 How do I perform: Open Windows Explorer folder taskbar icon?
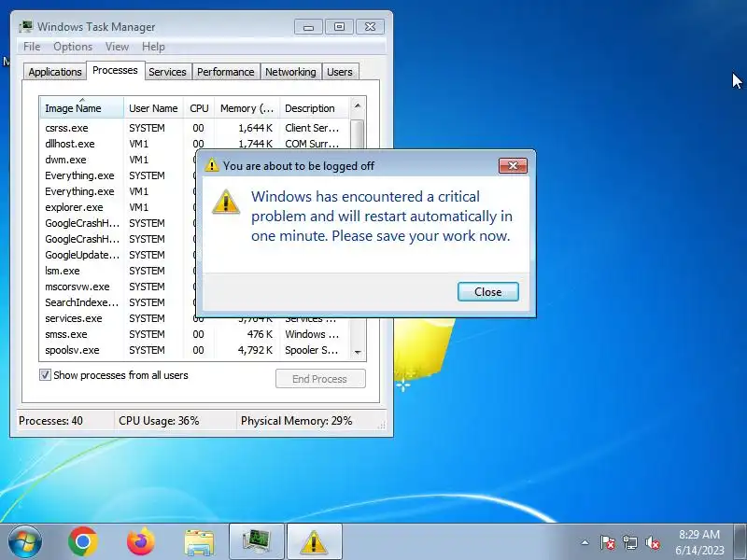pos(199,542)
